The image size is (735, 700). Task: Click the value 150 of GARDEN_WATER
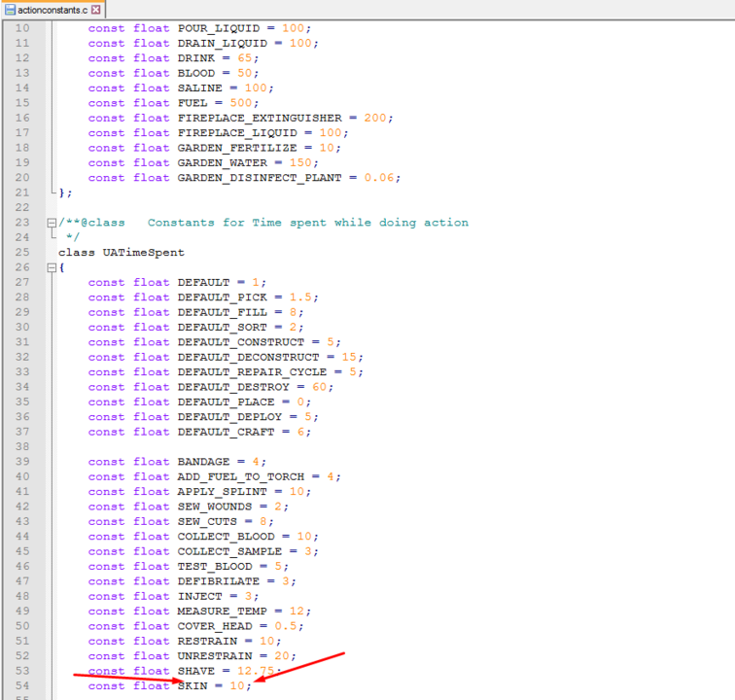click(300, 162)
